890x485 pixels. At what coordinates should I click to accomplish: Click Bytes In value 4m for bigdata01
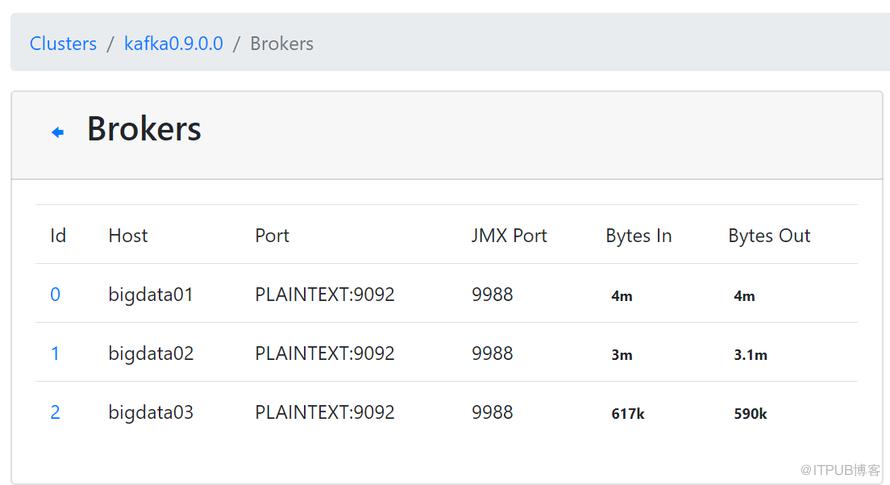622,296
